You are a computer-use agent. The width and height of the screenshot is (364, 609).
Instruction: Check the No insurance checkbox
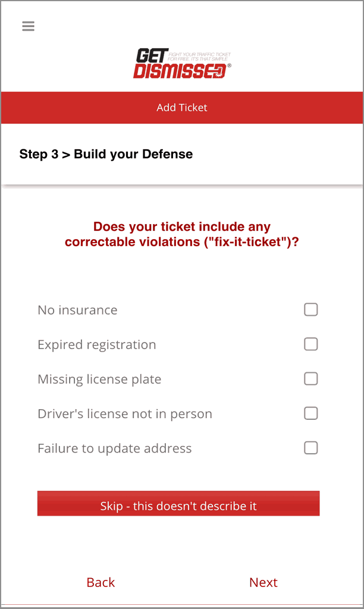click(x=310, y=310)
